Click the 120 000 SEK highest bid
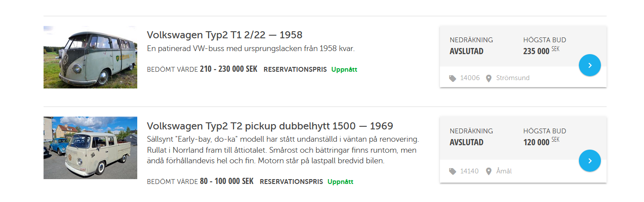This screenshot has width=644, height=202. pyautogui.click(x=541, y=142)
